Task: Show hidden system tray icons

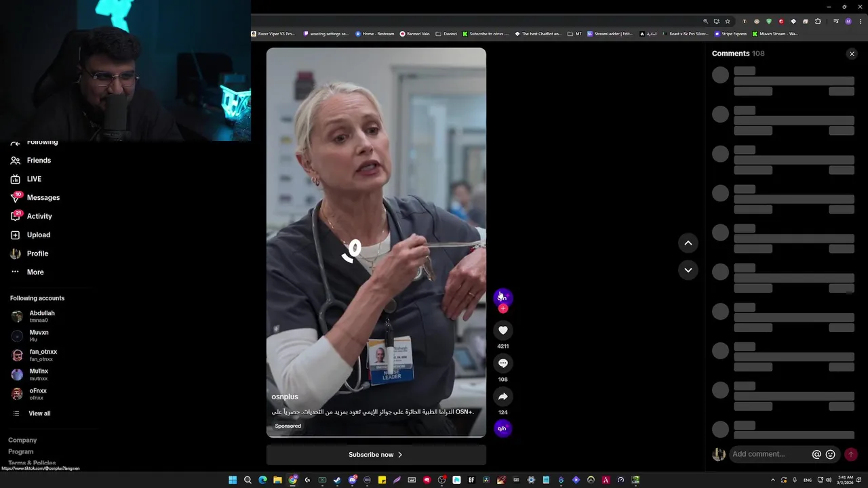Action: pos(773,480)
